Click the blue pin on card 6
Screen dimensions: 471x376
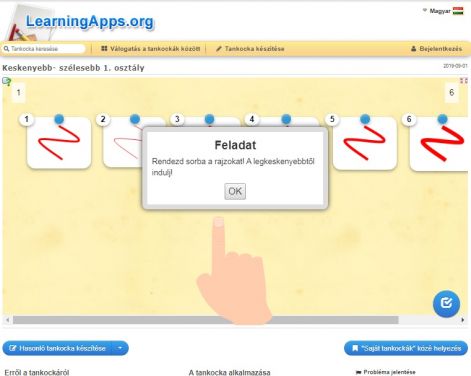click(x=442, y=119)
